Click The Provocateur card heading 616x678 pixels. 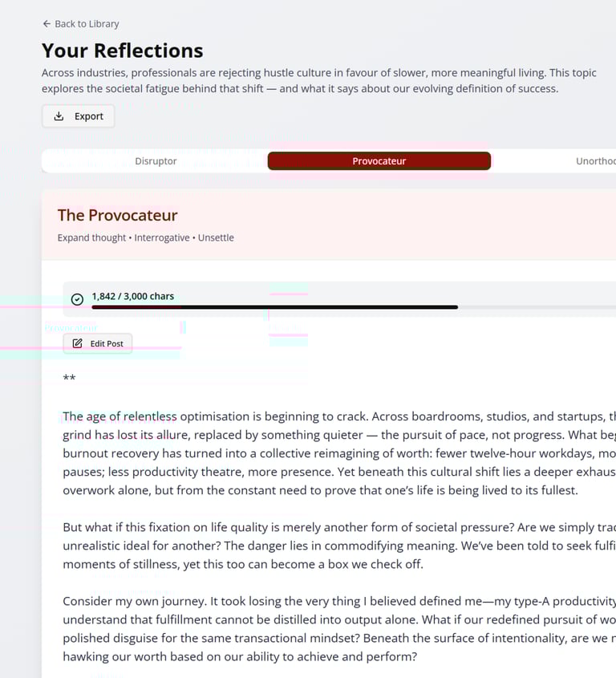pyautogui.click(x=117, y=215)
